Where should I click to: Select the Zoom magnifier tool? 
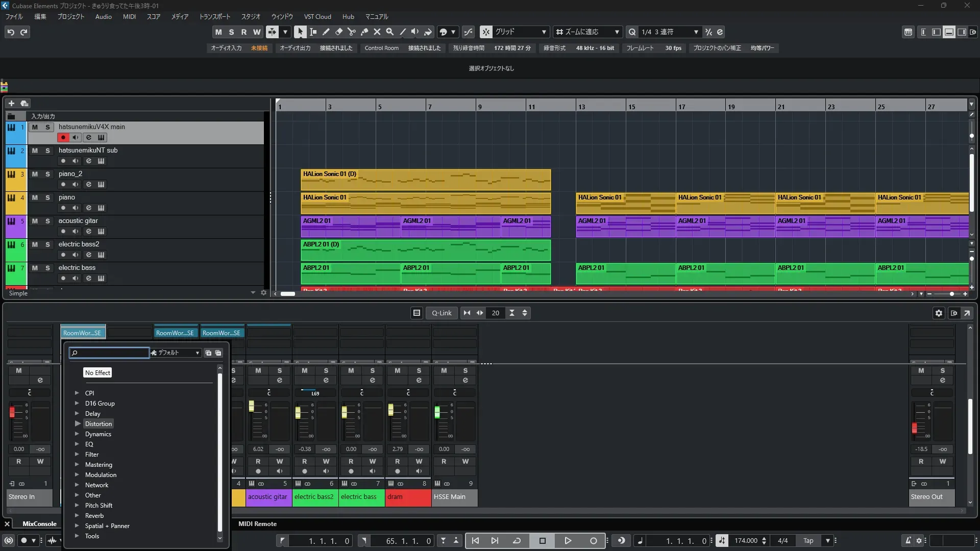389,32
